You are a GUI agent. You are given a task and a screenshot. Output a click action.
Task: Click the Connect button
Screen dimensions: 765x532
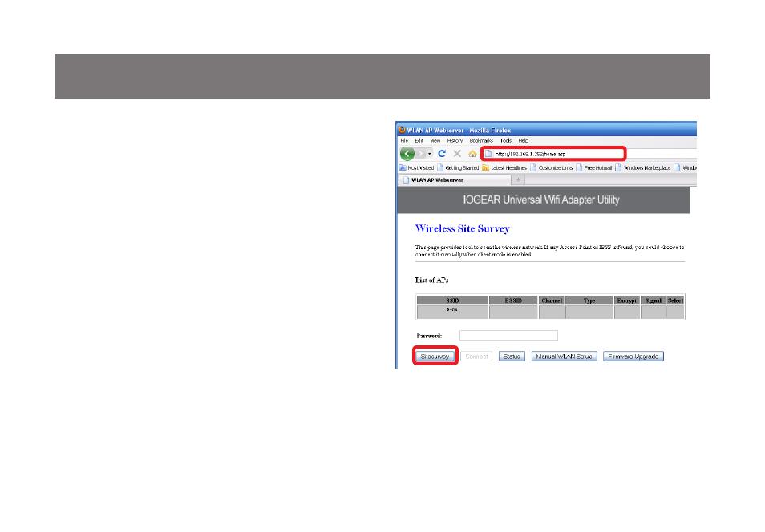pos(476,357)
